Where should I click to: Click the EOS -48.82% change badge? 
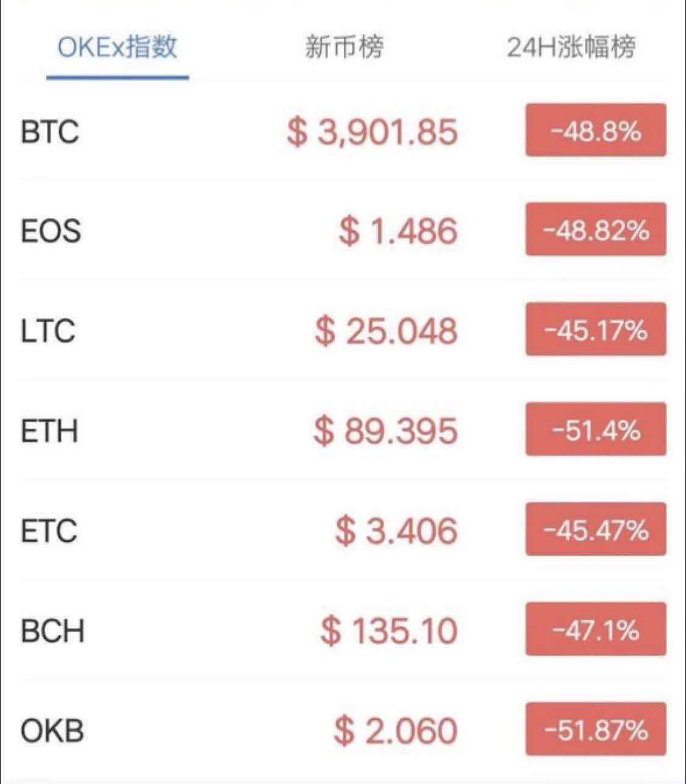596,230
